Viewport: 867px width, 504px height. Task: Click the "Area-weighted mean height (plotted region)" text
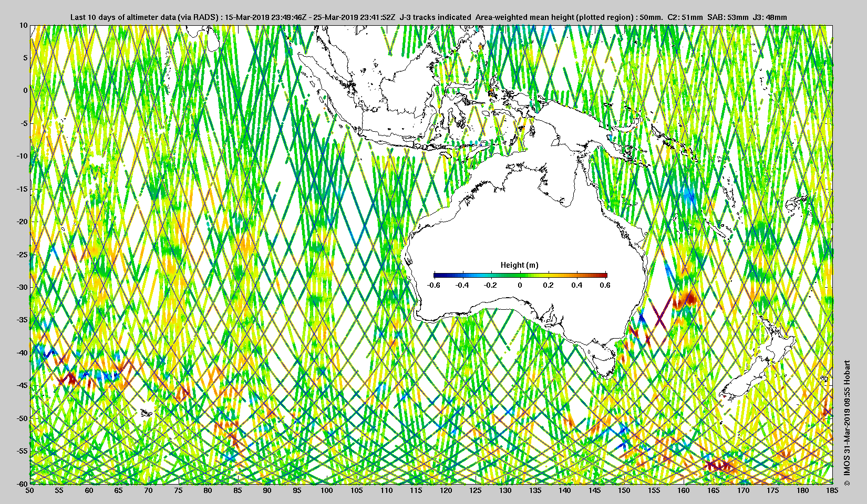click(x=554, y=17)
